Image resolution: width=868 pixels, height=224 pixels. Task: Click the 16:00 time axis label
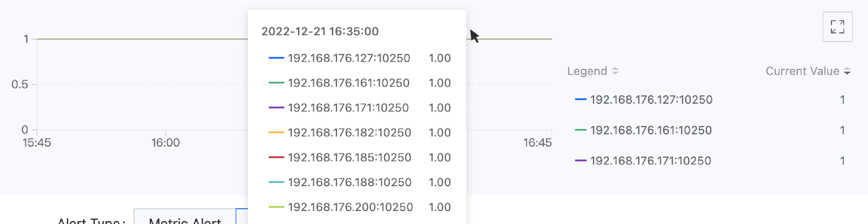click(x=166, y=143)
